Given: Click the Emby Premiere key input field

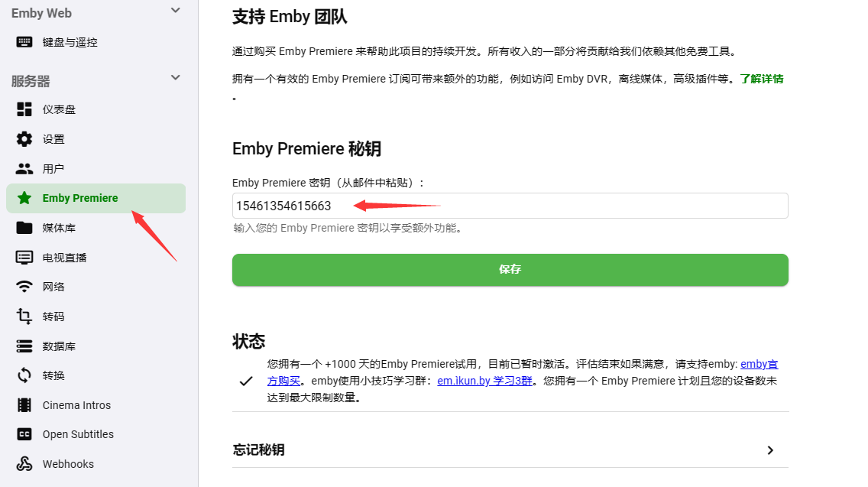Looking at the screenshot, I should coord(510,206).
